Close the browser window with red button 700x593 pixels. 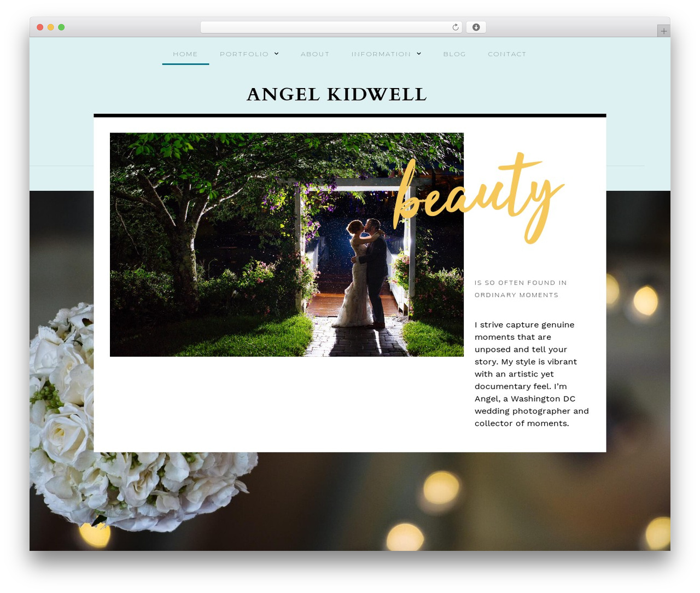(40, 27)
